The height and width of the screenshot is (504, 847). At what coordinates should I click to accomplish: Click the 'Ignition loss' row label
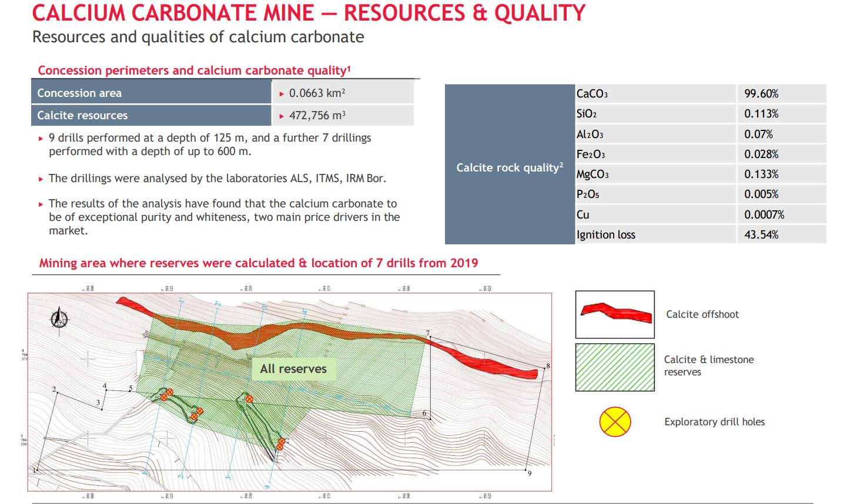pos(605,235)
